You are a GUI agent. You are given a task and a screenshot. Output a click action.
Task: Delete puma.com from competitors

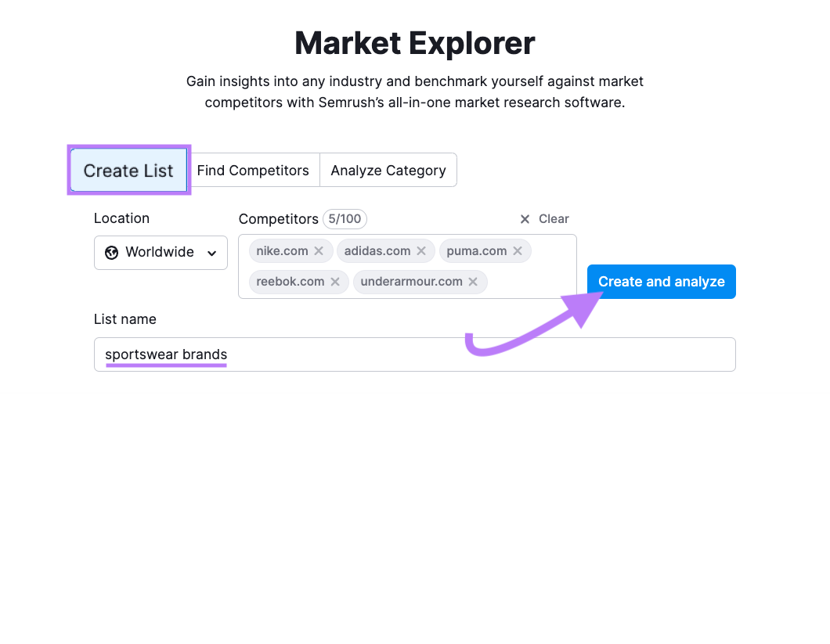(x=517, y=250)
